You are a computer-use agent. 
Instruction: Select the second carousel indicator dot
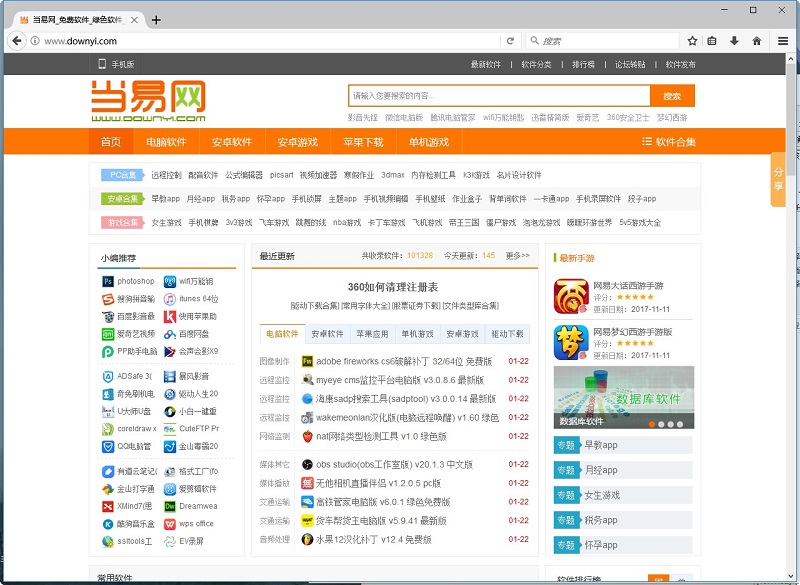pyautogui.click(x=661, y=423)
